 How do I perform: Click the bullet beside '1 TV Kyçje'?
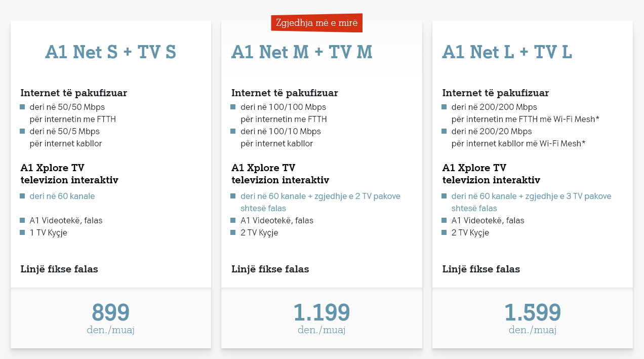pyautogui.click(x=22, y=232)
